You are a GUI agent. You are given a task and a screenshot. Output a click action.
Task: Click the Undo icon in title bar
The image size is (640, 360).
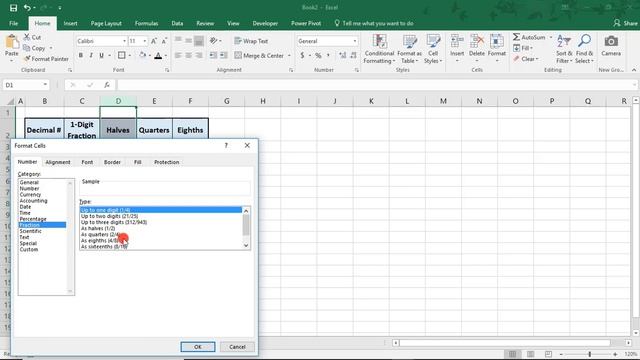(x=27, y=7)
